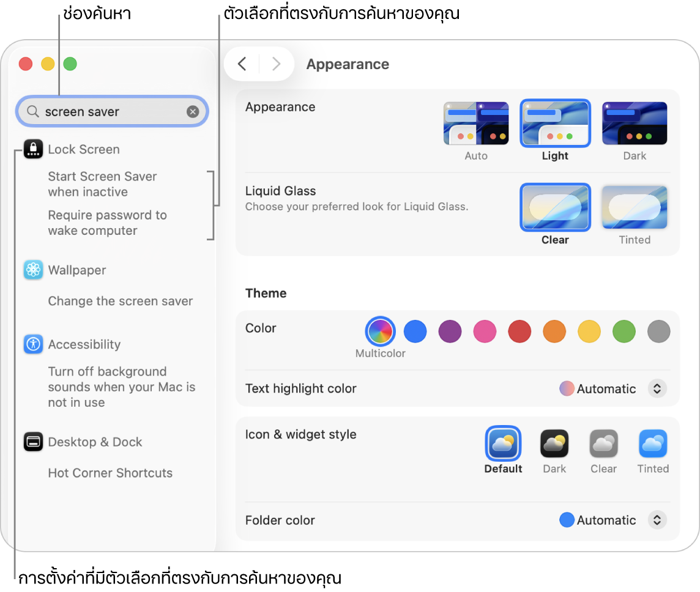Image resolution: width=700 pixels, height=592 pixels.
Task: Select Default icon & widget style
Action: point(503,443)
